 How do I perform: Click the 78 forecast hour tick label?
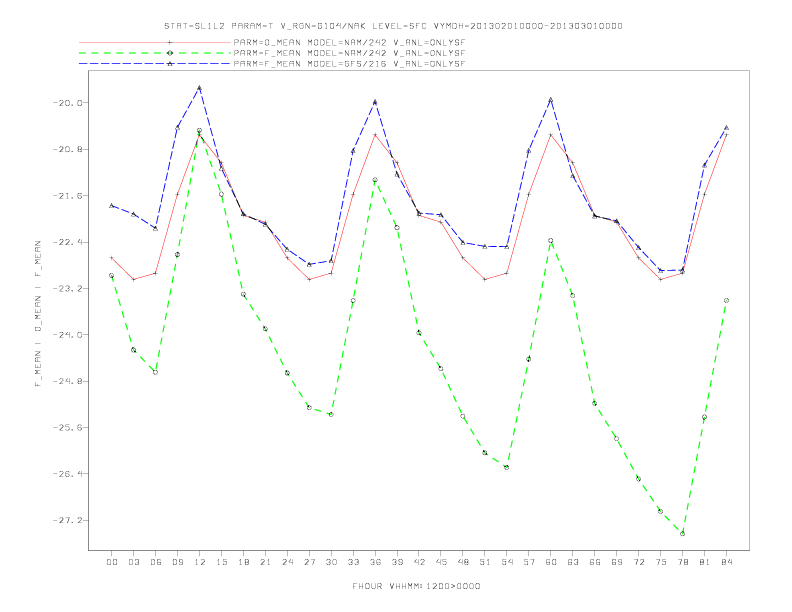coord(682,562)
